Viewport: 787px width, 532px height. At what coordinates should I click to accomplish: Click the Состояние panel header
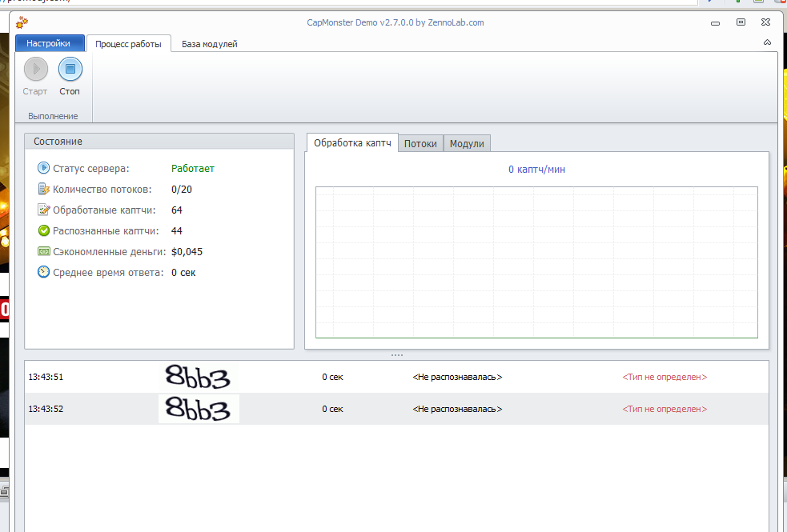point(159,142)
